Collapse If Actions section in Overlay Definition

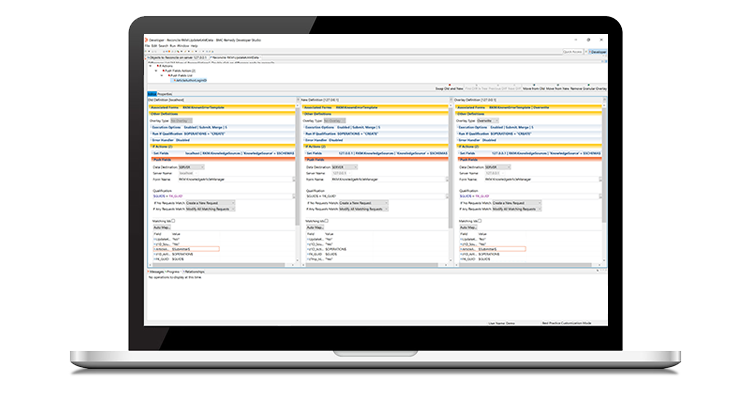(529, 147)
